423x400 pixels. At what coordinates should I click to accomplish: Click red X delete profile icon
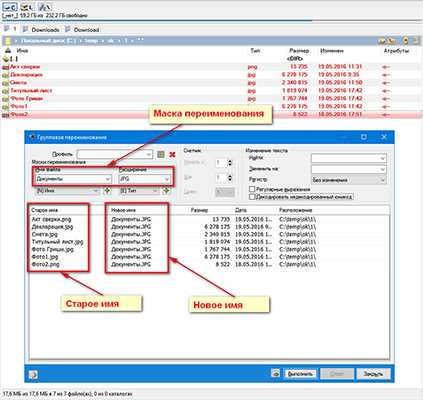[172, 154]
